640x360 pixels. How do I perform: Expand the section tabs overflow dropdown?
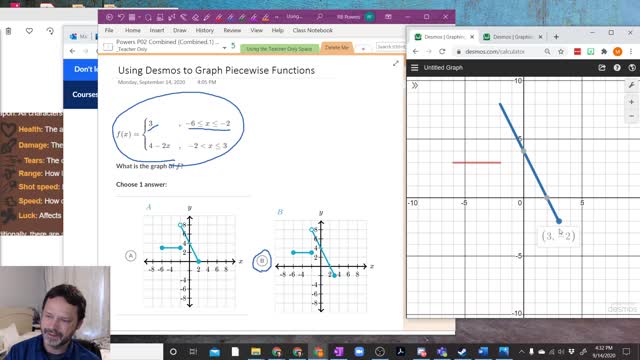point(363,49)
